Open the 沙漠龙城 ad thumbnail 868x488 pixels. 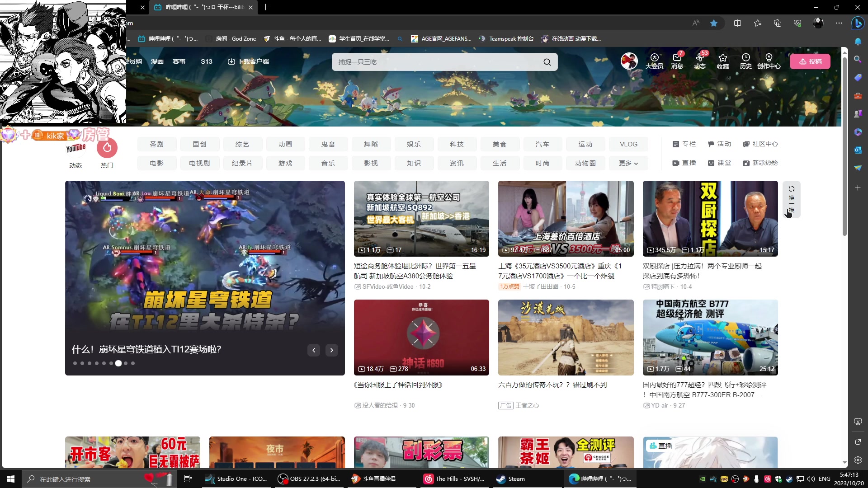point(566,338)
